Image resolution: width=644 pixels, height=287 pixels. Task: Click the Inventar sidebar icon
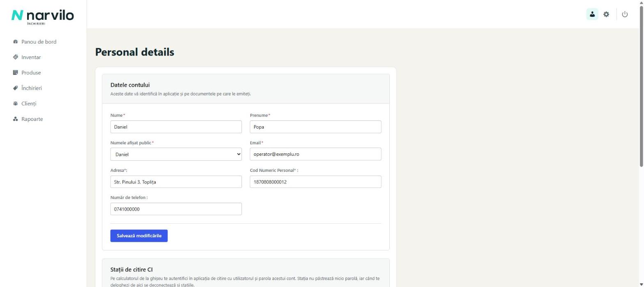[x=16, y=57]
